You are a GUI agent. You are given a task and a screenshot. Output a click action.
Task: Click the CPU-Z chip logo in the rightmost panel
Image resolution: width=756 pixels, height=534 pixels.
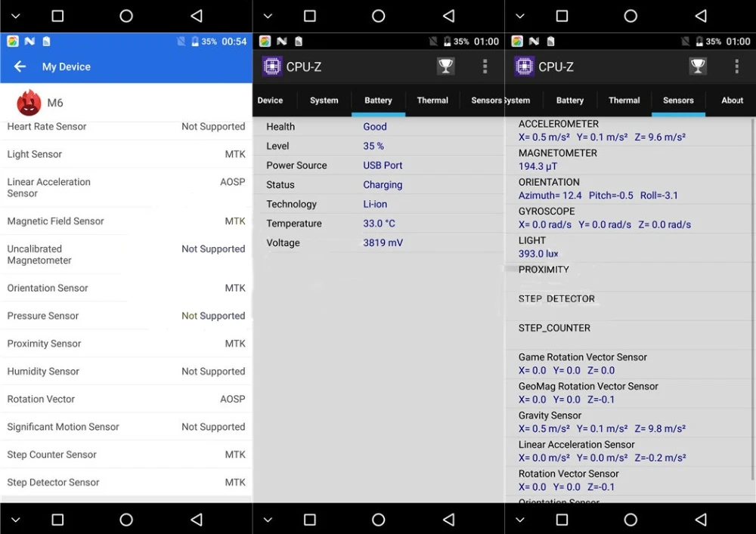(x=524, y=66)
